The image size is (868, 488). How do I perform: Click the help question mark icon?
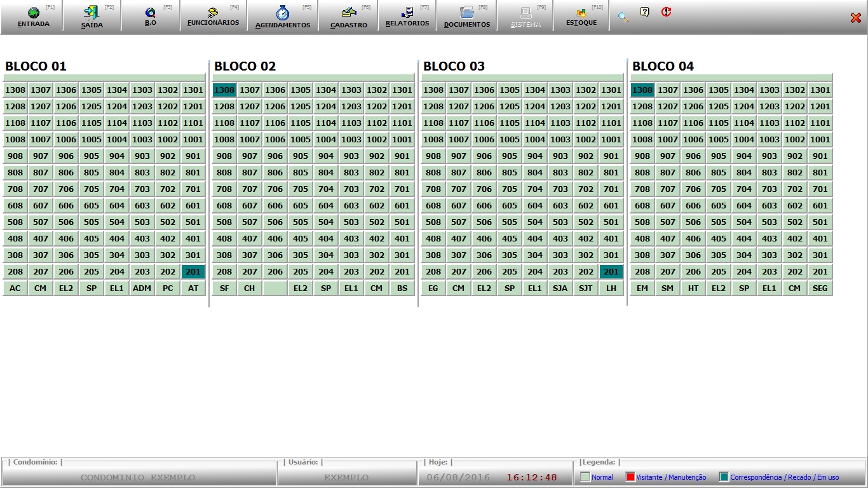(645, 12)
